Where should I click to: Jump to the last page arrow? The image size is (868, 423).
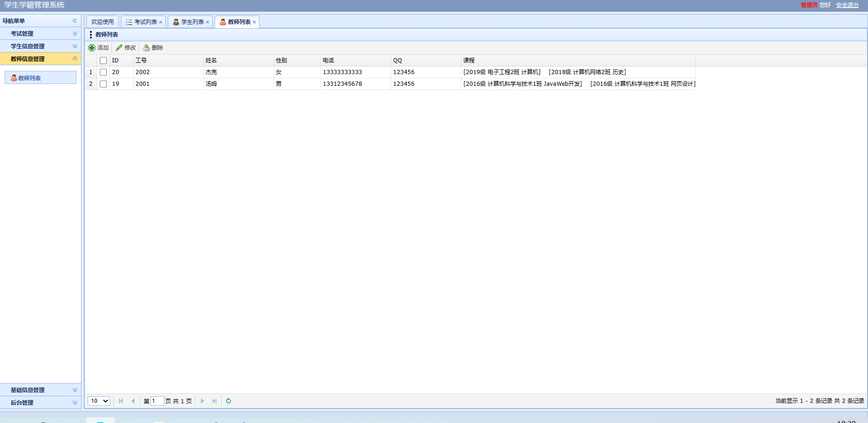(215, 401)
